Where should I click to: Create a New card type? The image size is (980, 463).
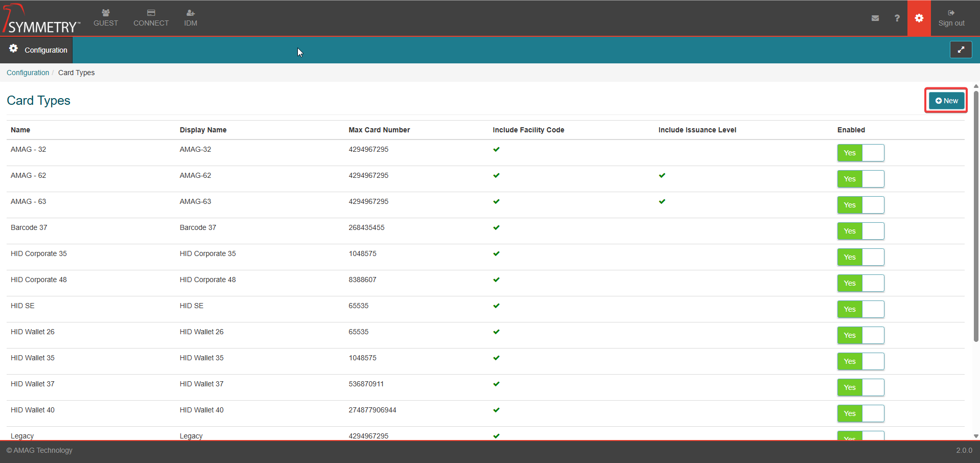[x=946, y=101]
